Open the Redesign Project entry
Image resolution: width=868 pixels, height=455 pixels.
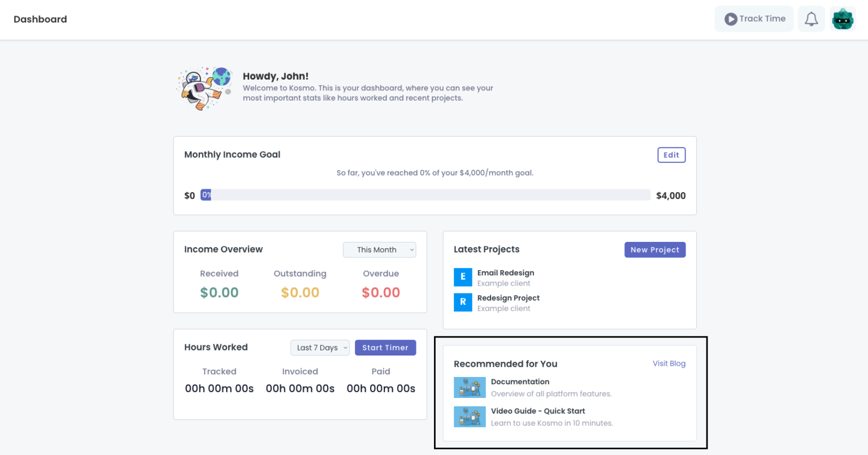(x=508, y=298)
